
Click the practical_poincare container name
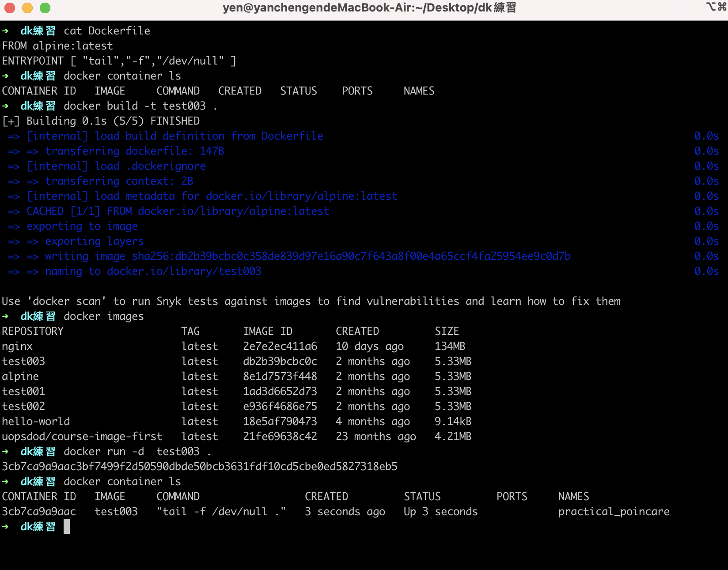[613, 511]
